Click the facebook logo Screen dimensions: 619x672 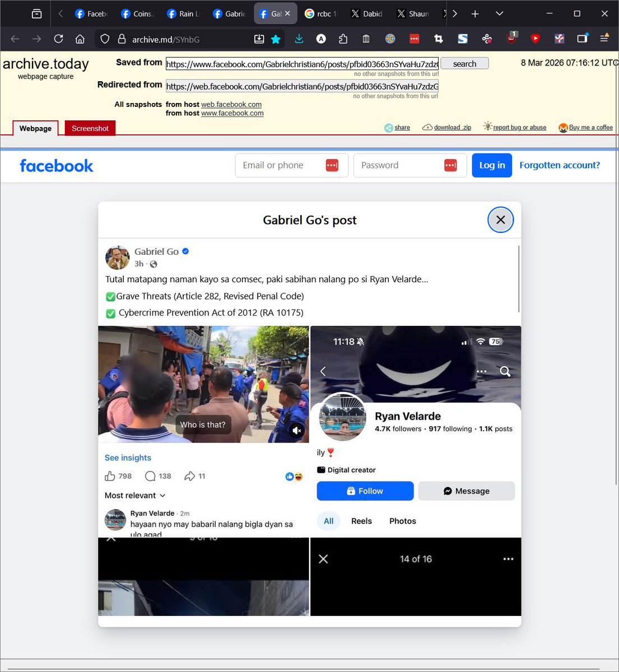(57, 166)
